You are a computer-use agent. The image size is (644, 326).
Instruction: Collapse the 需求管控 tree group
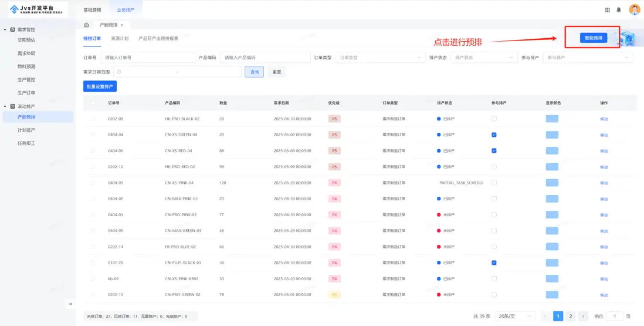click(5, 29)
